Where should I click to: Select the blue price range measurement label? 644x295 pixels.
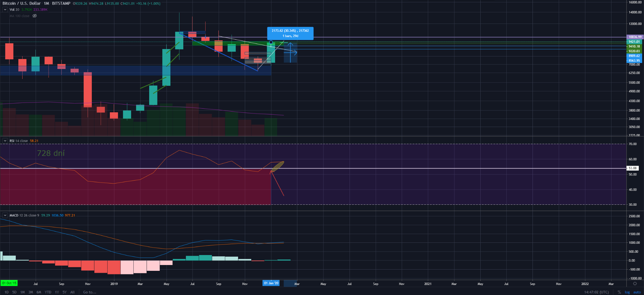[x=290, y=33]
